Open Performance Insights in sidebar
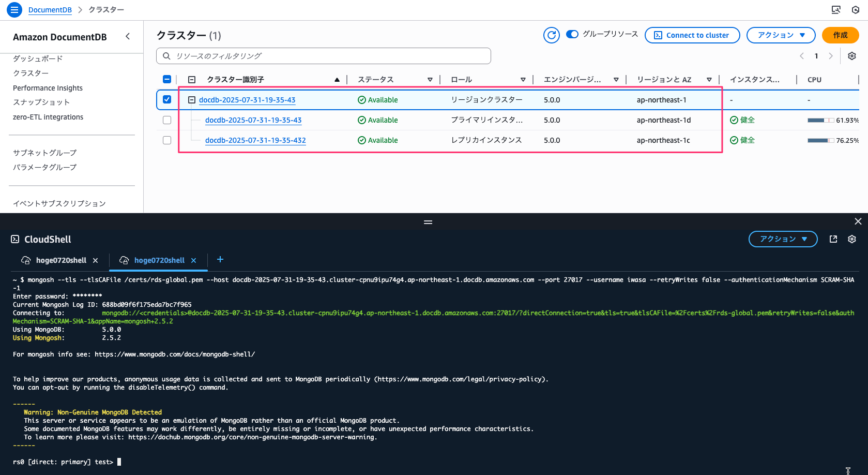Screen dimensions: 868x475 click(x=48, y=88)
